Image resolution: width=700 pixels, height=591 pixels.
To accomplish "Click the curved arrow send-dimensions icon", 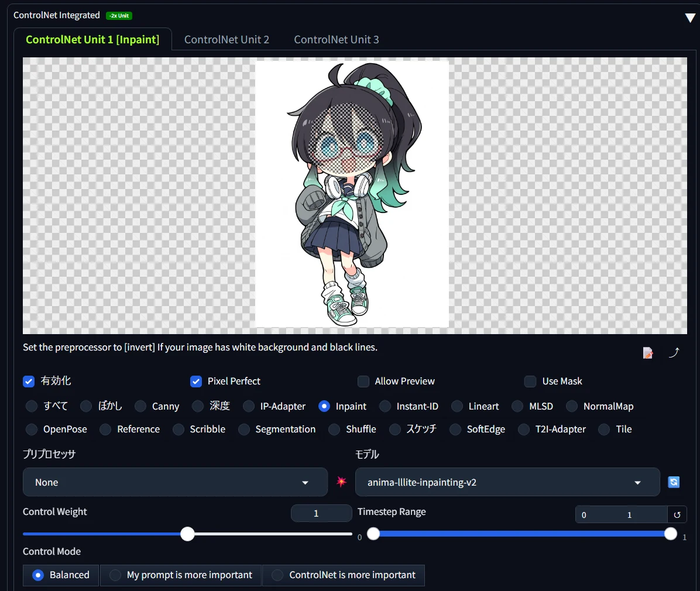I will point(674,353).
